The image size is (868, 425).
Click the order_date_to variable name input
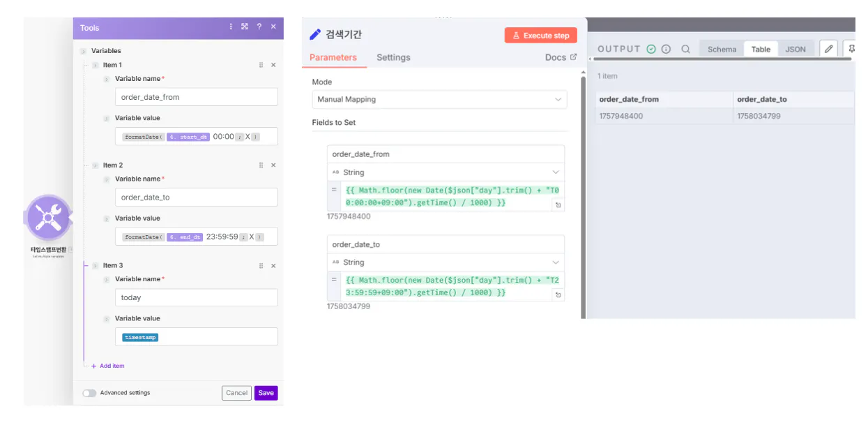(x=196, y=197)
